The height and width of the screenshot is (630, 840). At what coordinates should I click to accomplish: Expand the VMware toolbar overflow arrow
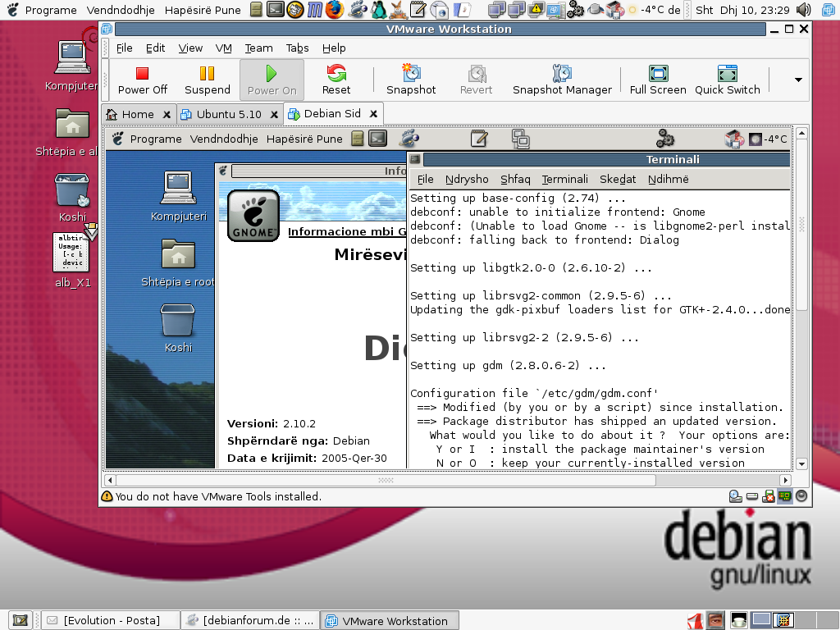[798, 80]
